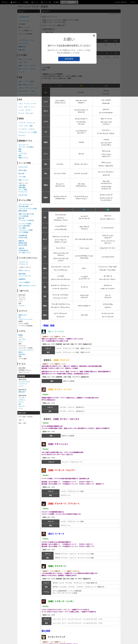Image resolution: width=138 pixels, height=644 pixels.
Task: Close the ad request popup with the X icon
Action: [94, 36]
